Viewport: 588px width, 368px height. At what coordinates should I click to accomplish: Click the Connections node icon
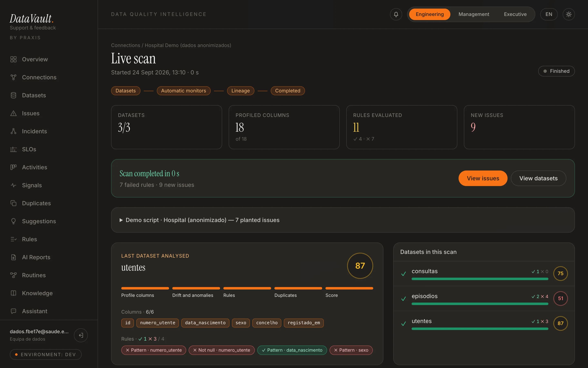pyautogui.click(x=13, y=77)
